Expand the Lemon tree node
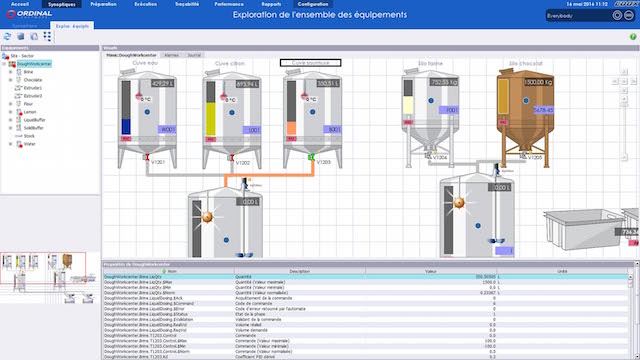 11,112
